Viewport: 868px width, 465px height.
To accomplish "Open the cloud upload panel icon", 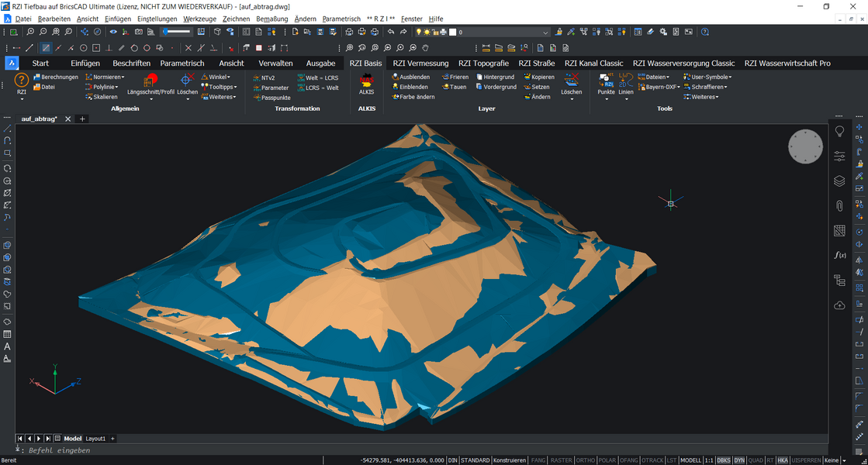I will pos(839,305).
